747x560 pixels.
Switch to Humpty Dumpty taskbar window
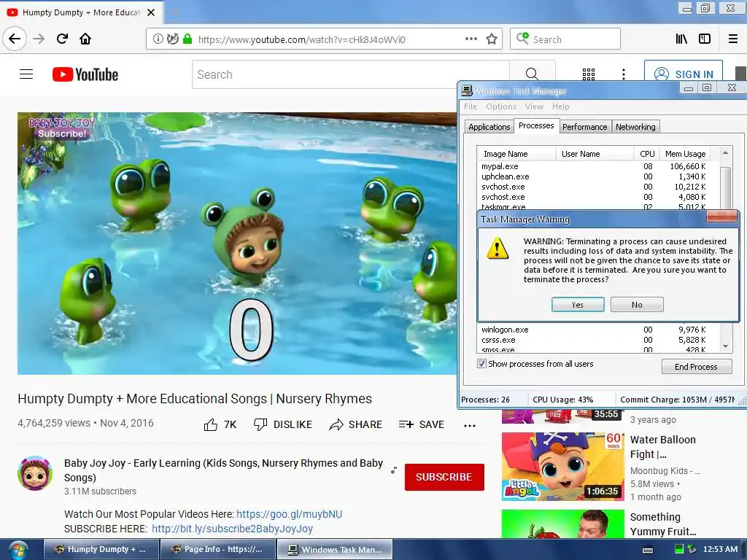tap(101, 549)
